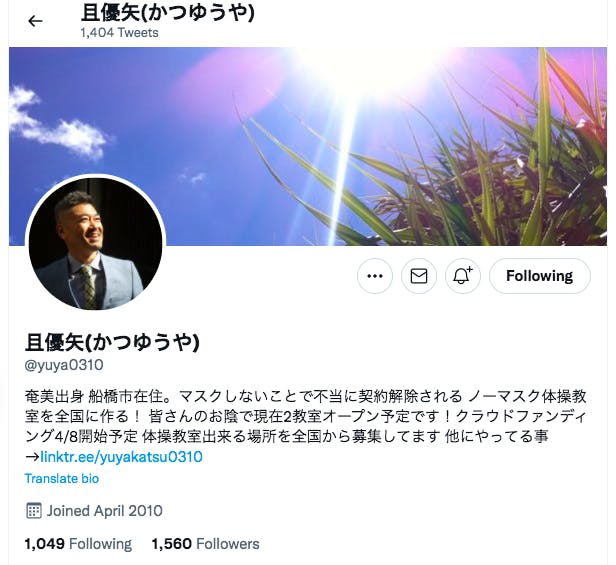Click the large profile display name under avatar

pos(112,342)
